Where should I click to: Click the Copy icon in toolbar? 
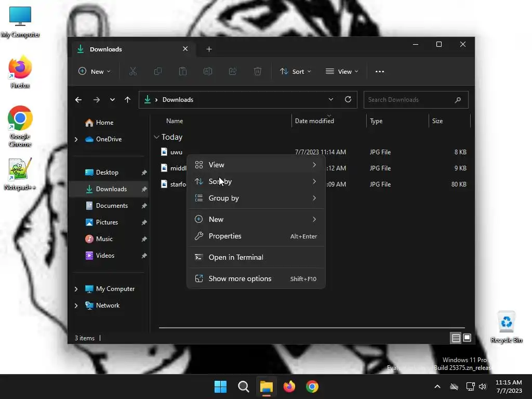(158, 71)
